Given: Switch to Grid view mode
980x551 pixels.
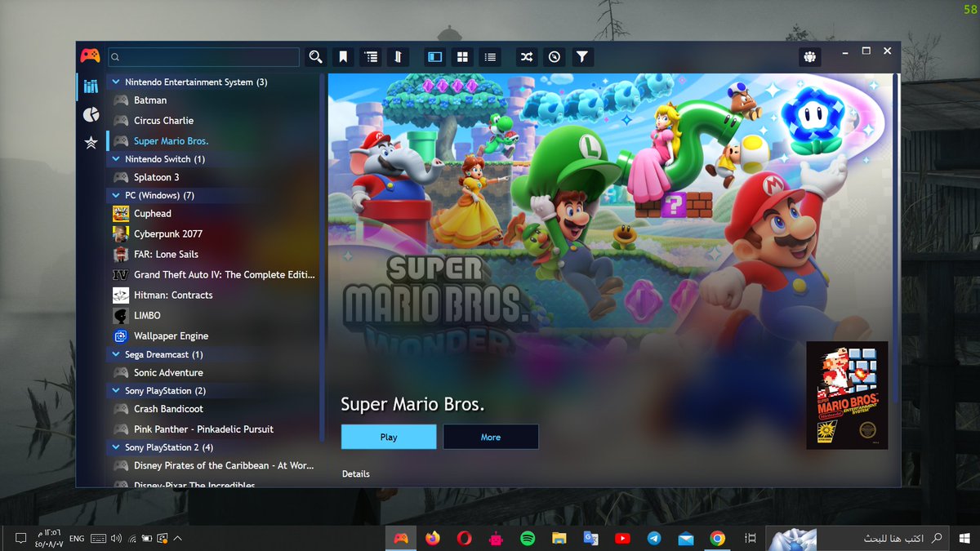Looking at the screenshot, I should 462,57.
